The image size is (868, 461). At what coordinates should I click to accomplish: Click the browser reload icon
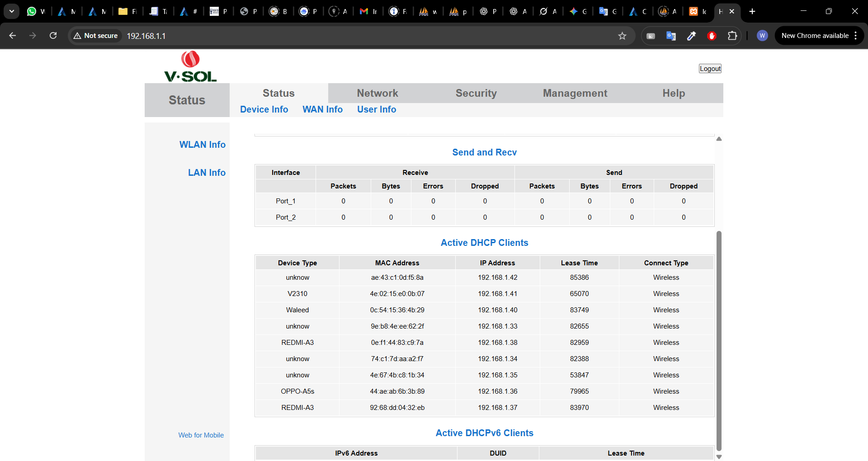53,36
